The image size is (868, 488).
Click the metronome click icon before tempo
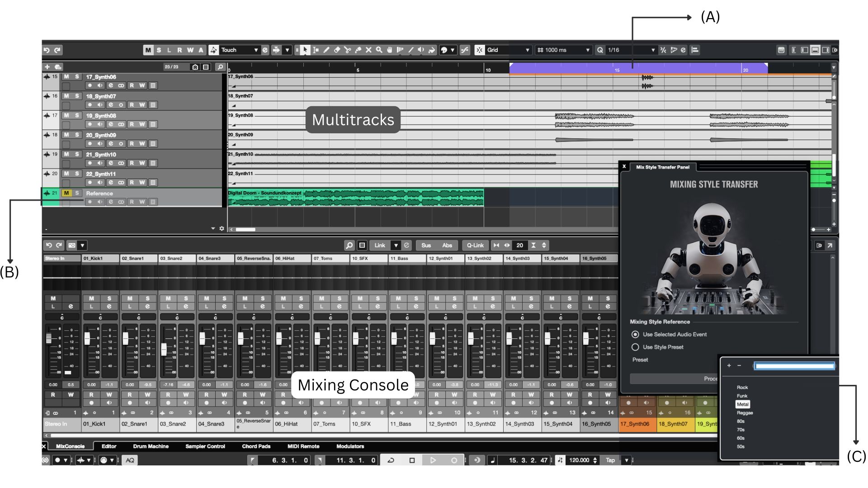click(x=561, y=460)
